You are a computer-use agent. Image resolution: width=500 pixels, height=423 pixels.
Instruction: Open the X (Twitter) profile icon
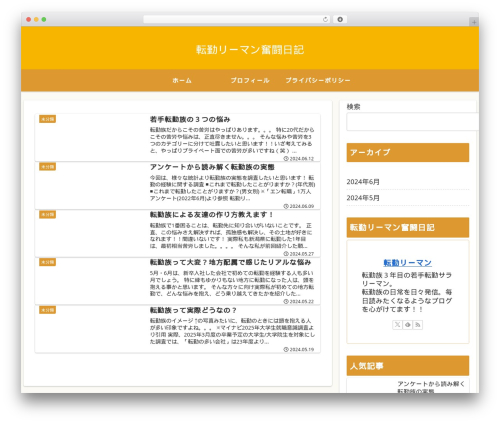click(x=397, y=325)
